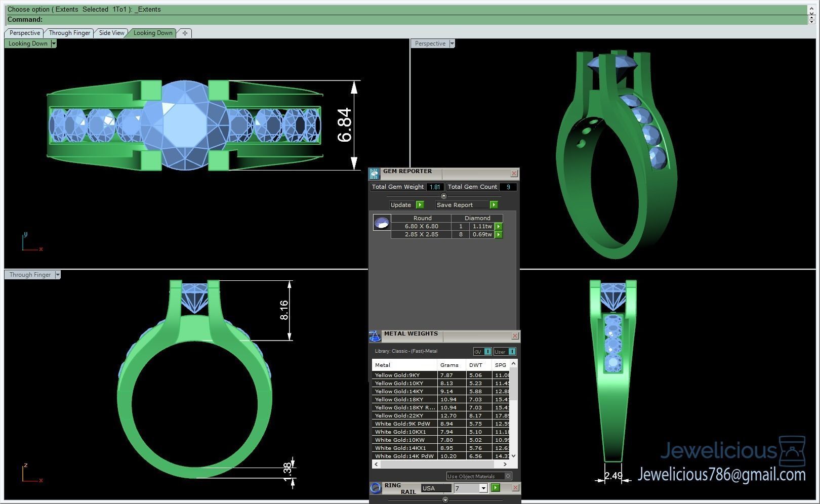820x504 pixels.
Task: Click the 0.69tw weight cell
Action: click(482, 235)
